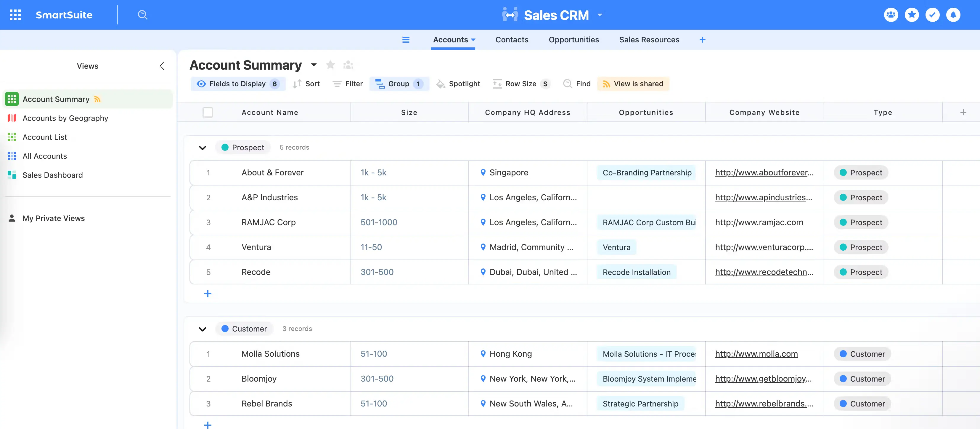
Task: Open the Account Summary view name dropdown
Action: pyautogui.click(x=314, y=65)
